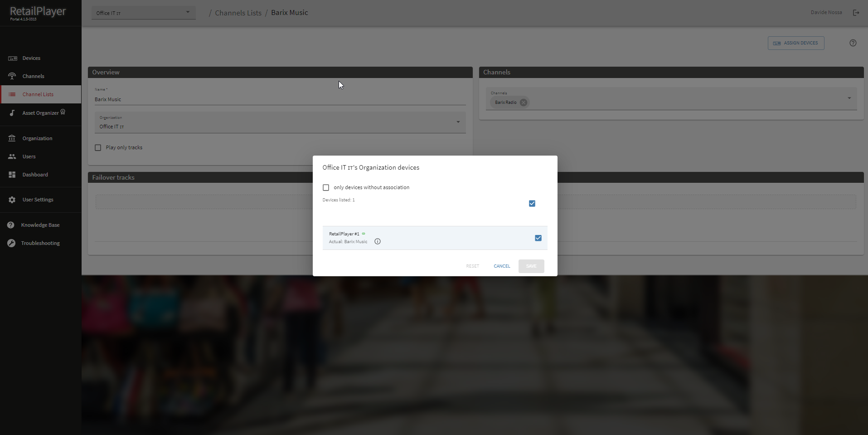The width and height of the screenshot is (868, 435).
Task: Open Troubleshooting wrench icon in sidebar
Action: pyautogui.click(x=11, y=243)
